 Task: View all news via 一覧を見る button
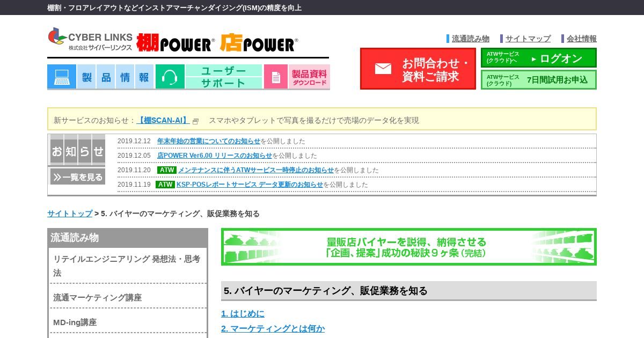coord(77,177)
